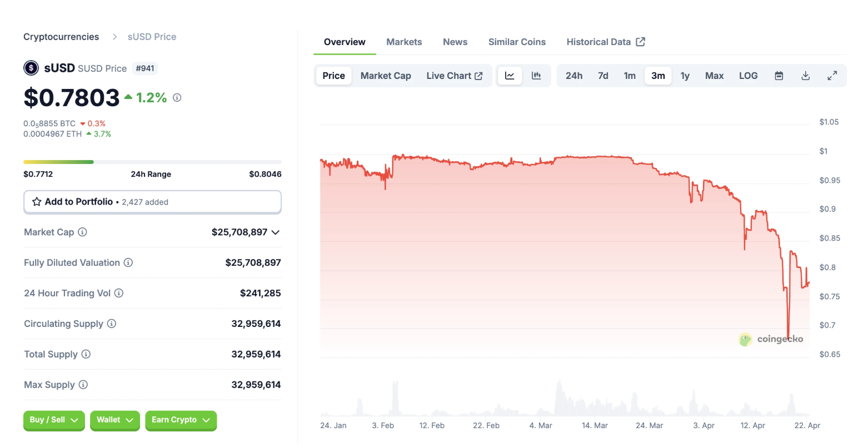Go to the Similar Coins tab
Viewport: 868px width, 447px height.
pos(517,42)
